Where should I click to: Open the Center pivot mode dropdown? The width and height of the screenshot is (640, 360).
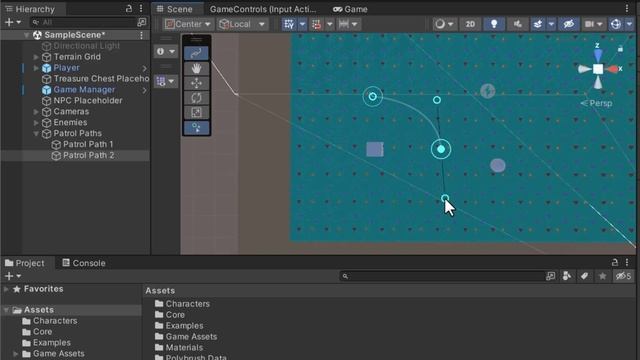pos(188,24)
